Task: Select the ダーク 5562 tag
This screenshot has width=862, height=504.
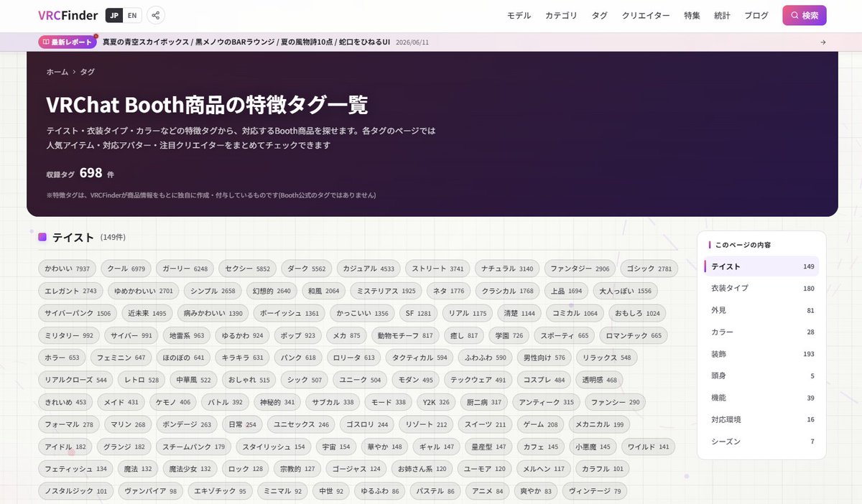Action: [307, 269]
